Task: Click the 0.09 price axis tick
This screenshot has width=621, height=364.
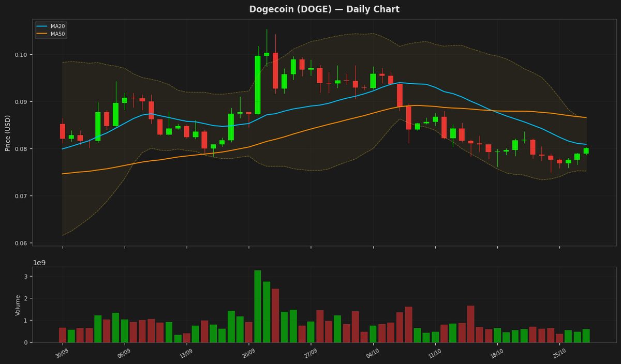Action: click(x=21, y=102)
